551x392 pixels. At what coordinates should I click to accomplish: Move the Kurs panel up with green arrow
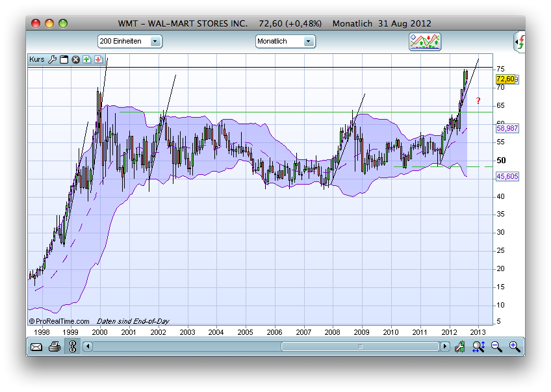click(x=87, y=59)
